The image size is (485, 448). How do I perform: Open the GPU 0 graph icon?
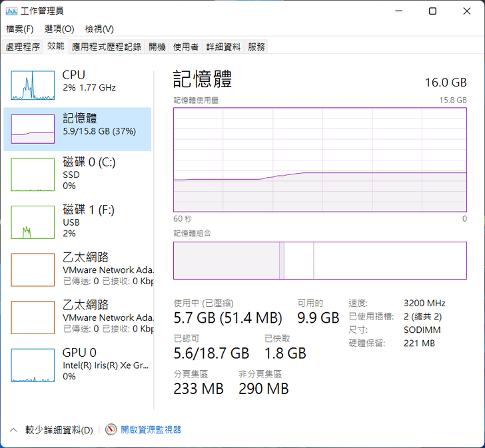click(33, 364)
